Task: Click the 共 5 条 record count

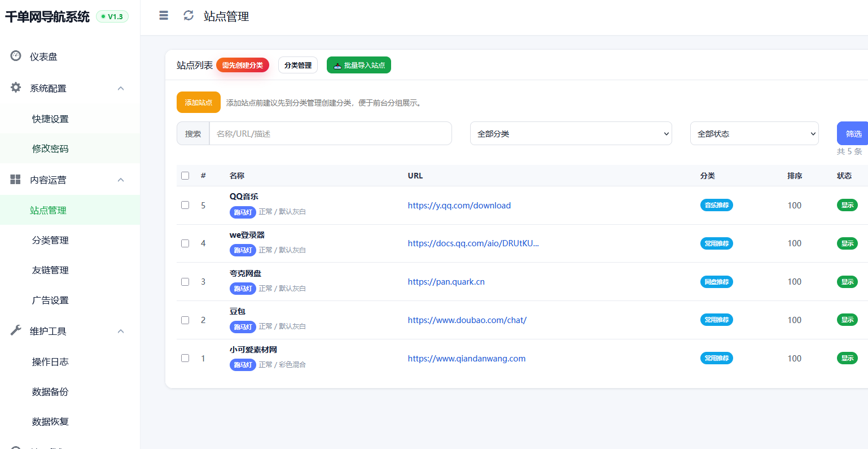Action: click(849, 151)
